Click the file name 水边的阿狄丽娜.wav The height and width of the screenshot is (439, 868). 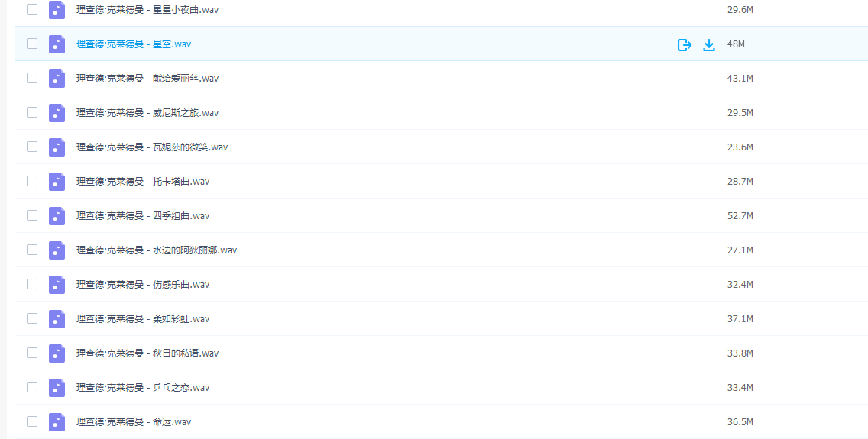pyautogui.click(x=157, y=250)
